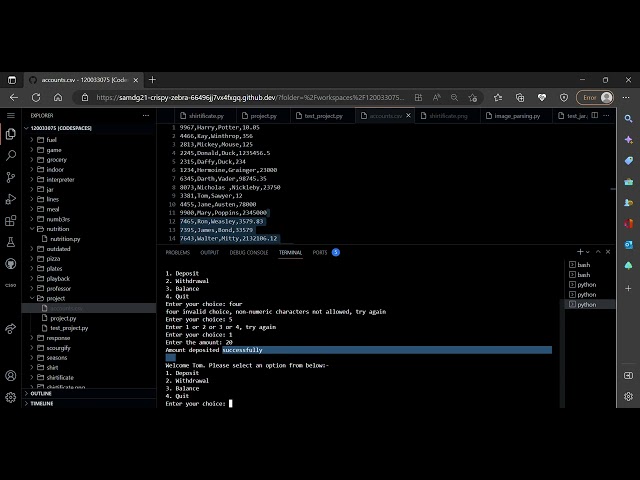Split the editor to the right
This screenshot has height=480, width=640.
(595, 116)
